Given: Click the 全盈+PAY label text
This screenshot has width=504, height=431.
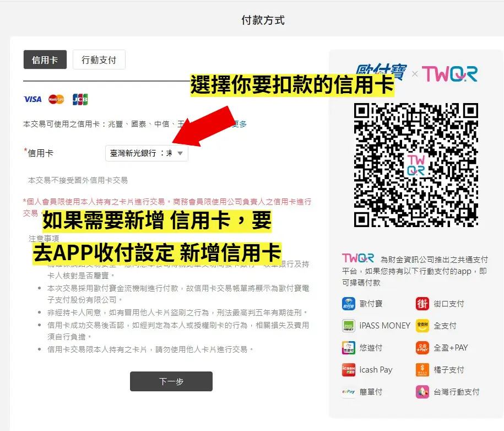Looking at the screenshot, I should pyautogui.click(x=451, y=348).
